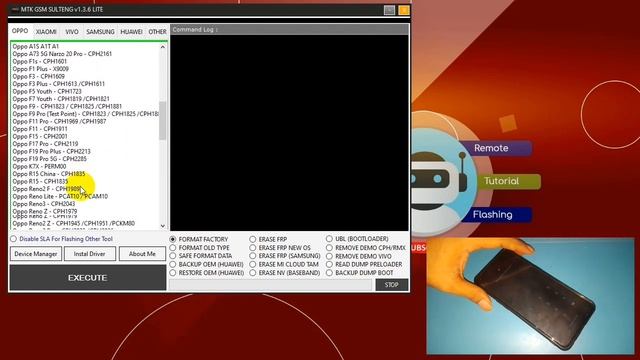Select BACKUP OEM (HUAWEI) option
640x360 pixels.
(x=207, y=264)
